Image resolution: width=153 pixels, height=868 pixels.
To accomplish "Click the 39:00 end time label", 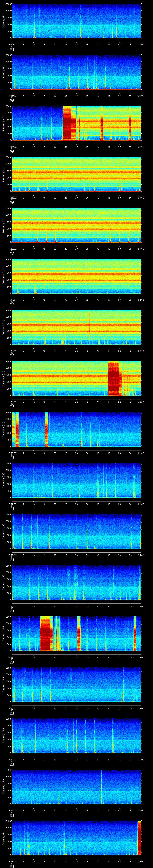I will click(x=141, y=861).
